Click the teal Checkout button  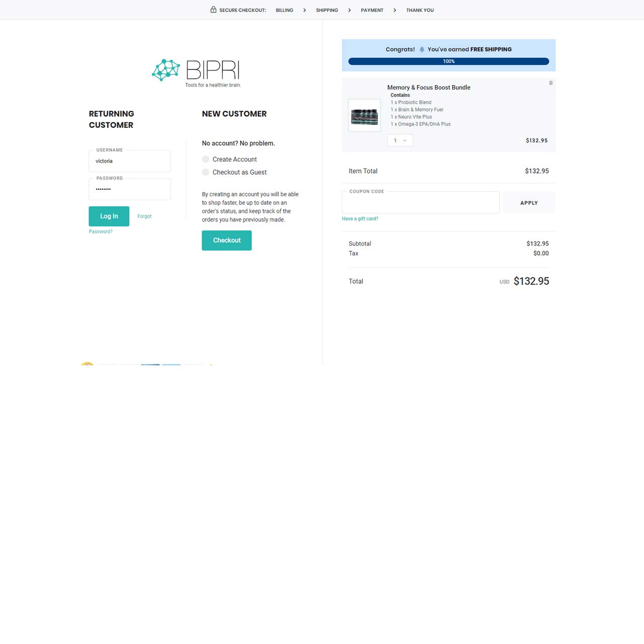[227, 240]
